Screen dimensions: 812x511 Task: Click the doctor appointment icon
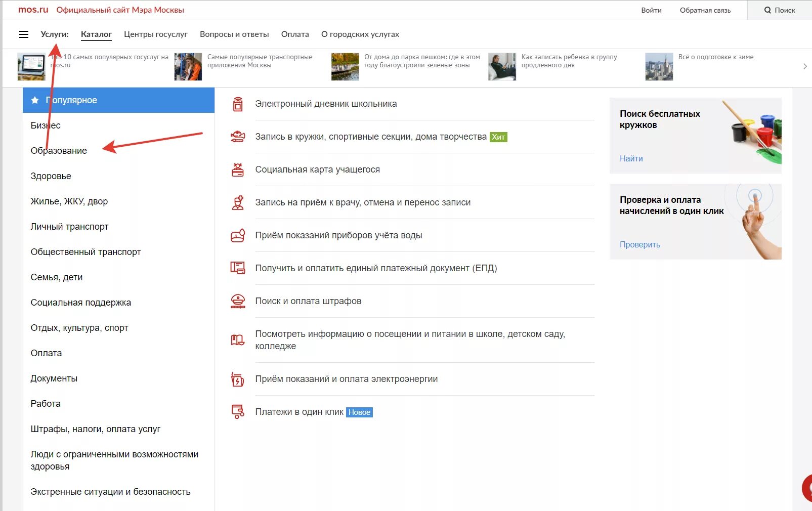coord(238,202)
